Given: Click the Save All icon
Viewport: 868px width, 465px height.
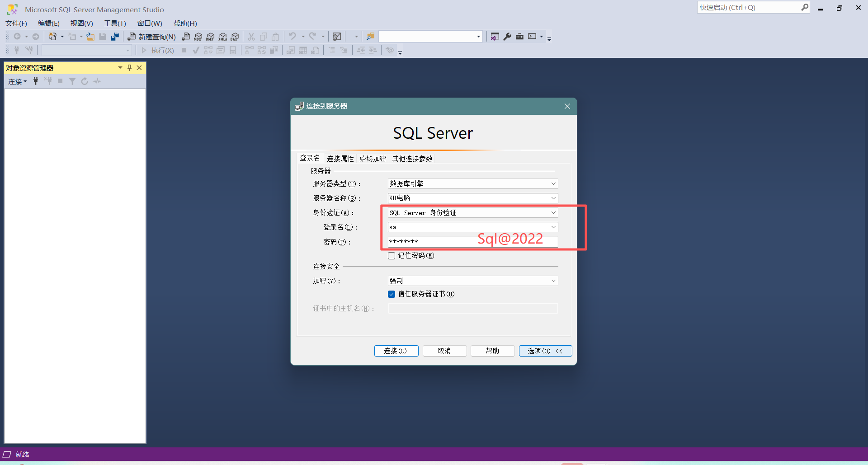Looking at the screenshot, I should click(x=115, y=37).
